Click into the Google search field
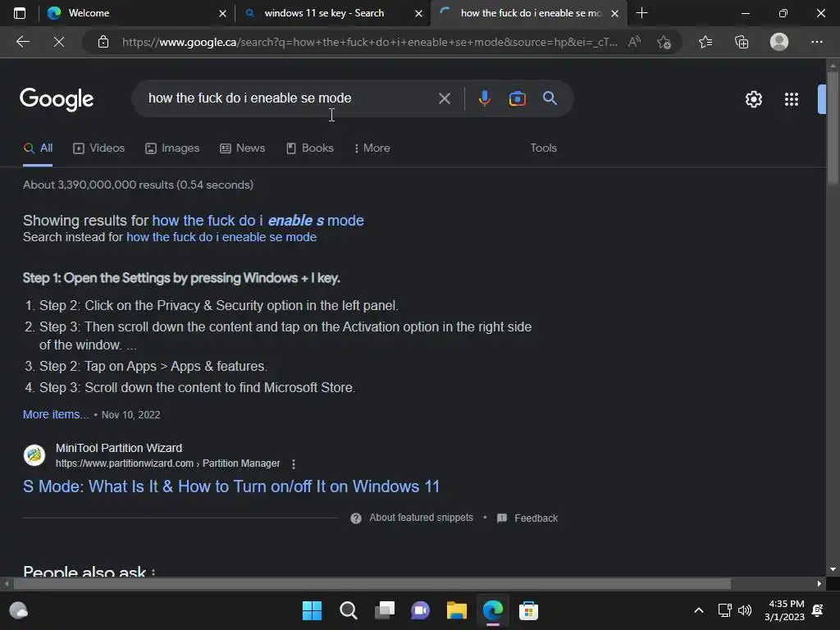840x630 pixels. [290, 98]
